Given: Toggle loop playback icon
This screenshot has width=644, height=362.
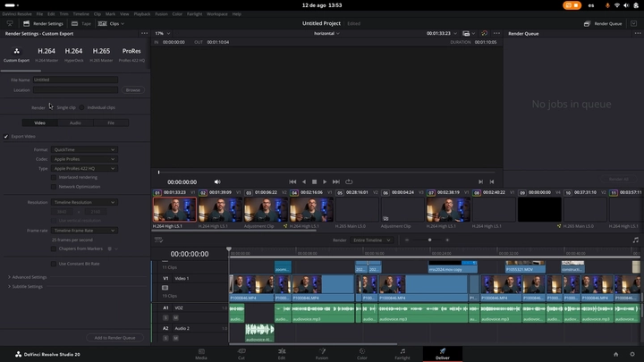Looking at the screenshot, I should (349, 181).
